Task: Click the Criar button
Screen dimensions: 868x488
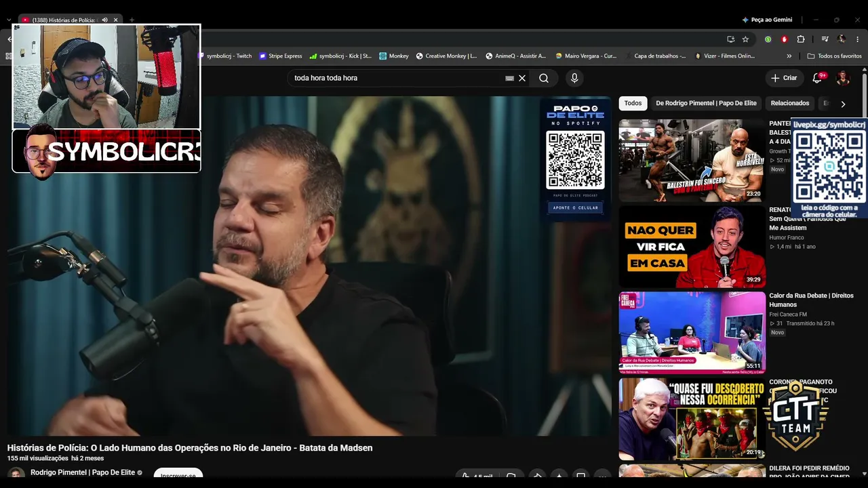Action: [x=784, y=78]
